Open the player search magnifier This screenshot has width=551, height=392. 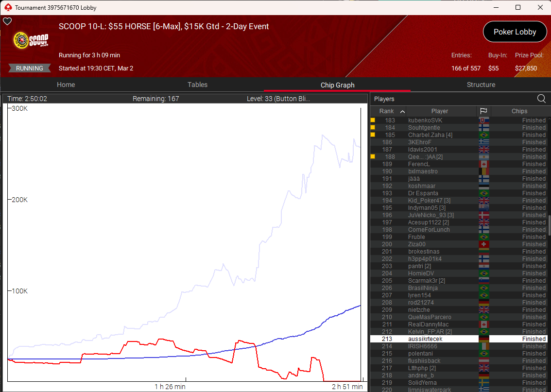click(x=541, y=99)
